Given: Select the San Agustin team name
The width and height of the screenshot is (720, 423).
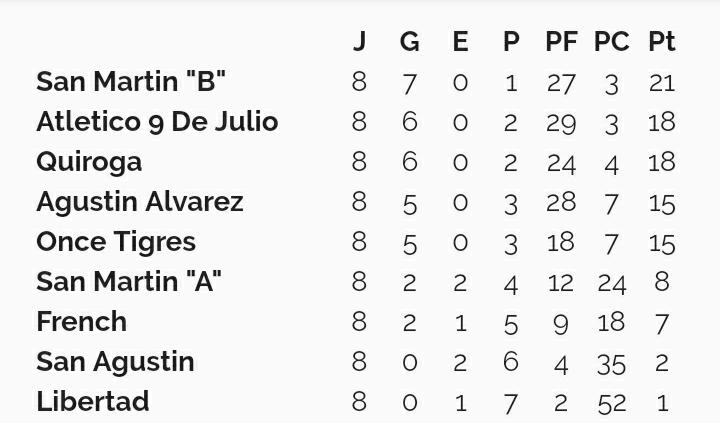Looking at the screenshot, I should (115, 362).
